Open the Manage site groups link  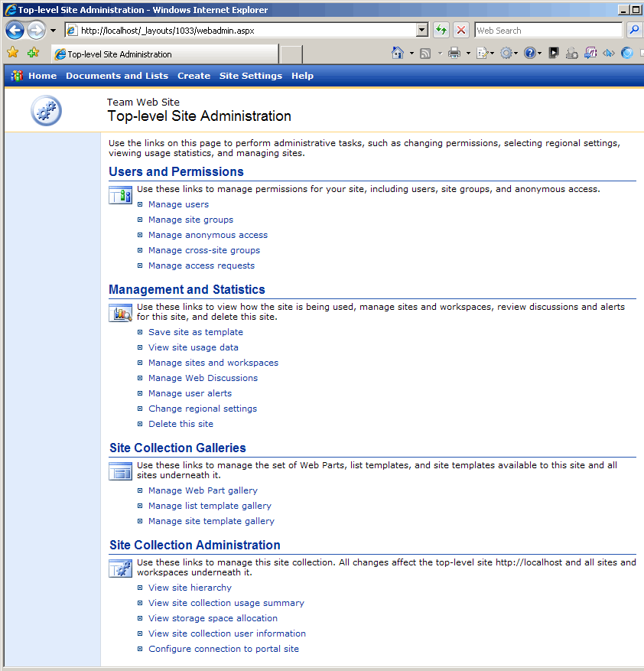191,220
